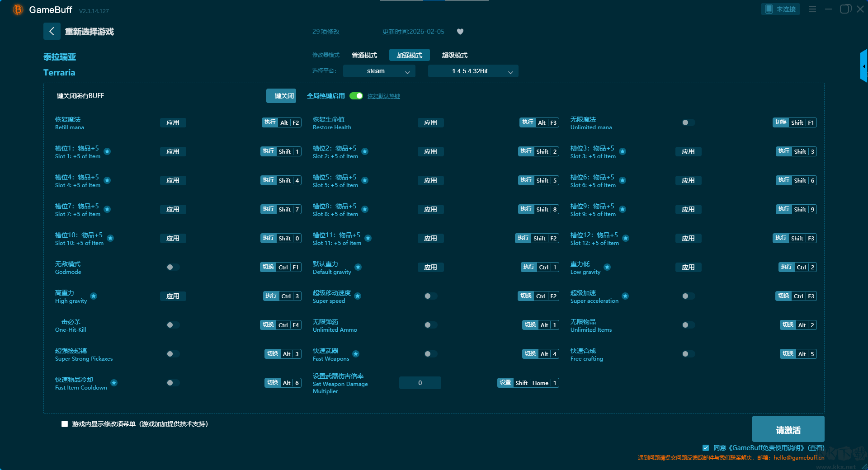Switch to 普通模式 normal mode tab

pos(364,55)
